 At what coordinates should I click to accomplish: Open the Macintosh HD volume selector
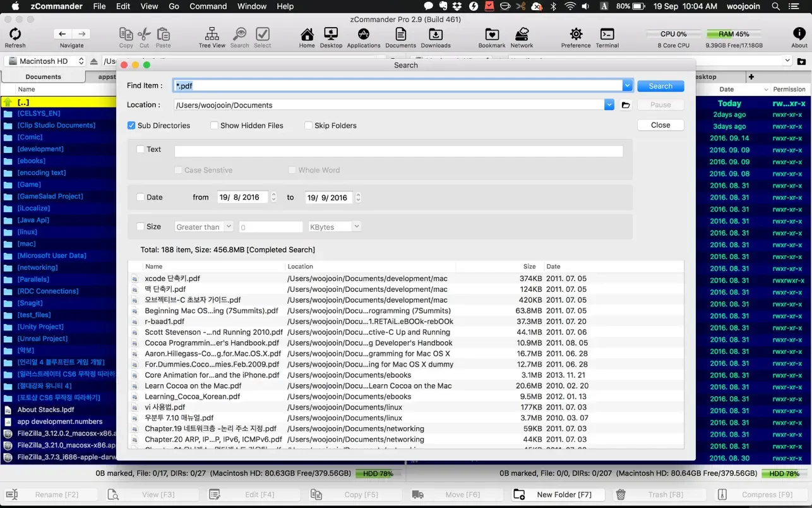[45, 61]
